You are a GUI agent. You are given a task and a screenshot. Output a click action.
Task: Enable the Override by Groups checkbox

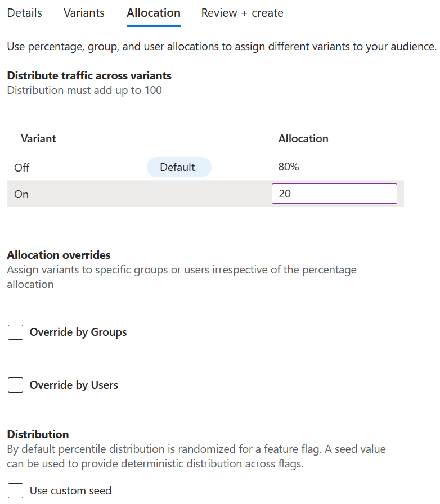point(15,332)
